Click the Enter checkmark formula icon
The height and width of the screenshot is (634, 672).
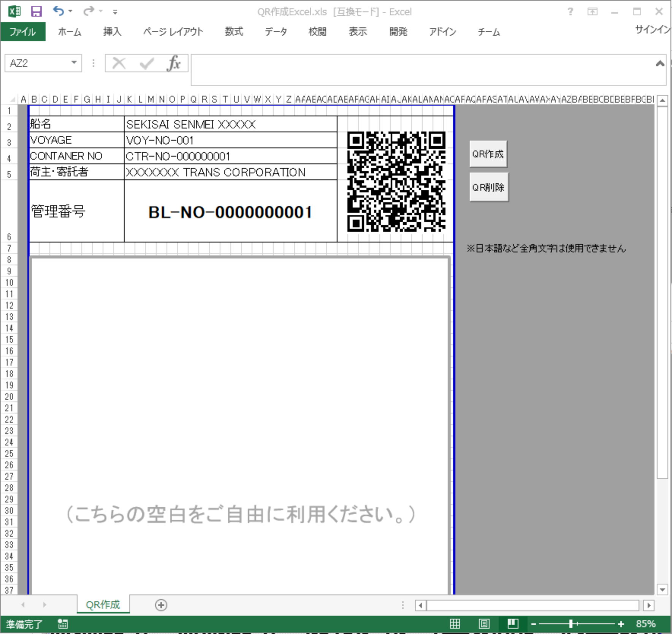point(146,63)
